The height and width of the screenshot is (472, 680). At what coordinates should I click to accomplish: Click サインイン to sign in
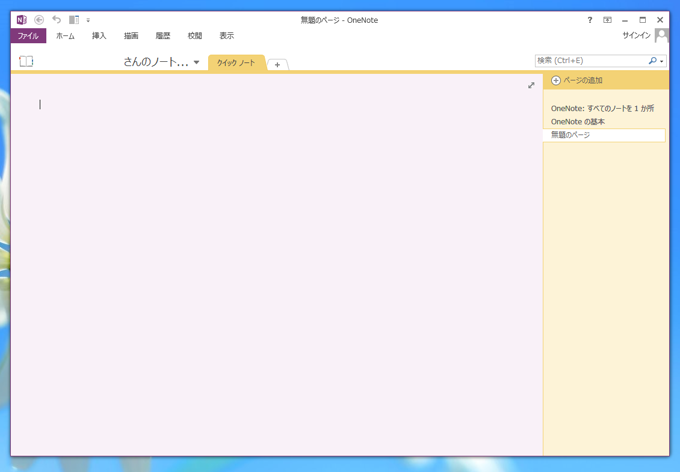click(637, 36)
